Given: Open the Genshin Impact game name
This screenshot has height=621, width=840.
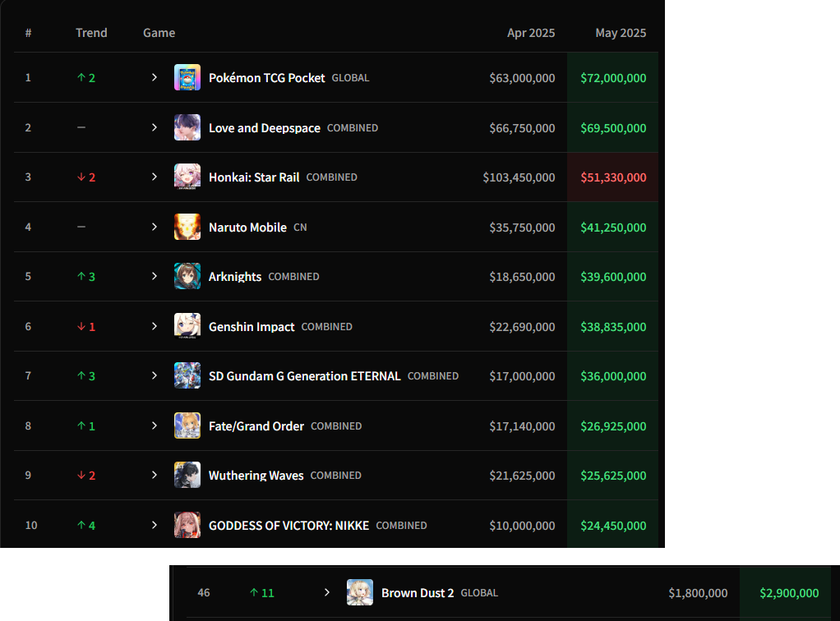Looking at the screenshot, I should point(252,327).
